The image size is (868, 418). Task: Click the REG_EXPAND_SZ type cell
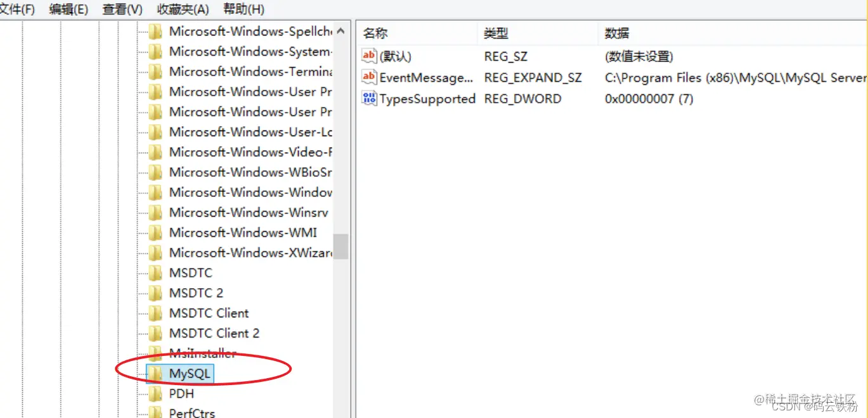[533, 77]
